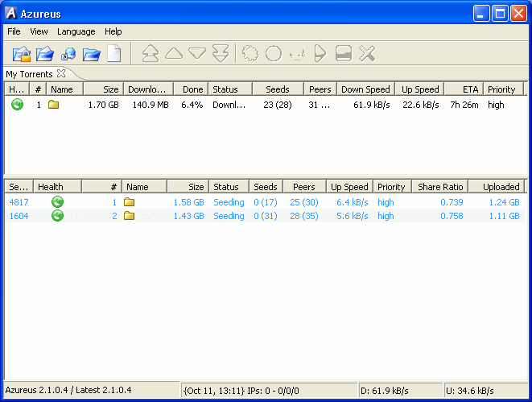Image resolution: width=532 pixels, height=402 pixels.
Task: Click the second open-torrent folder icon
Action: click(x=45, y=54)
